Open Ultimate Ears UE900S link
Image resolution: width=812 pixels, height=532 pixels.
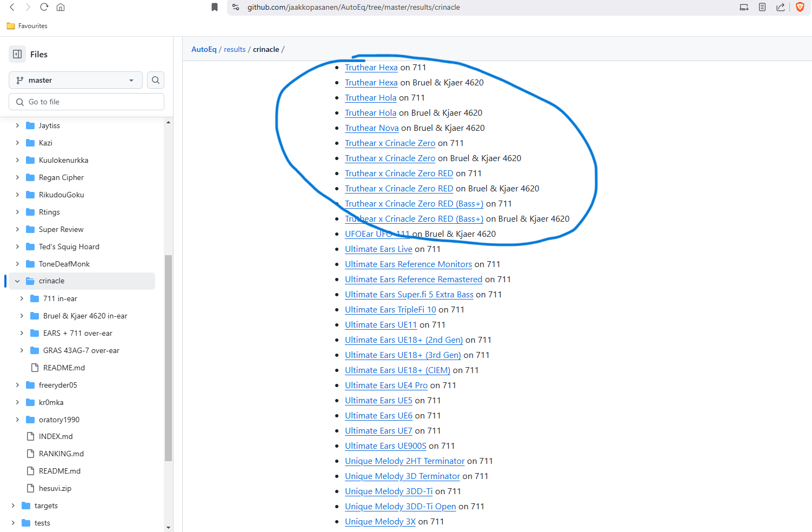[x=386, y=445]
